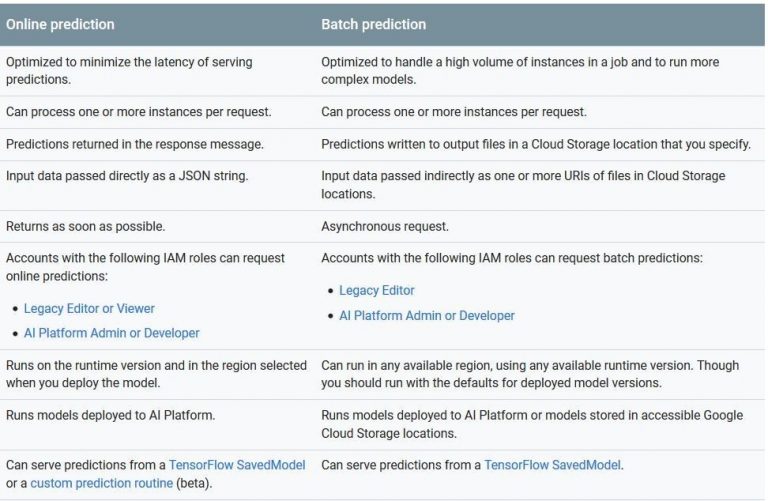The height and width of the screenshot is (501, 768).
Task: Click 'Can run in any available region' cell
Action: coord(533,373)
